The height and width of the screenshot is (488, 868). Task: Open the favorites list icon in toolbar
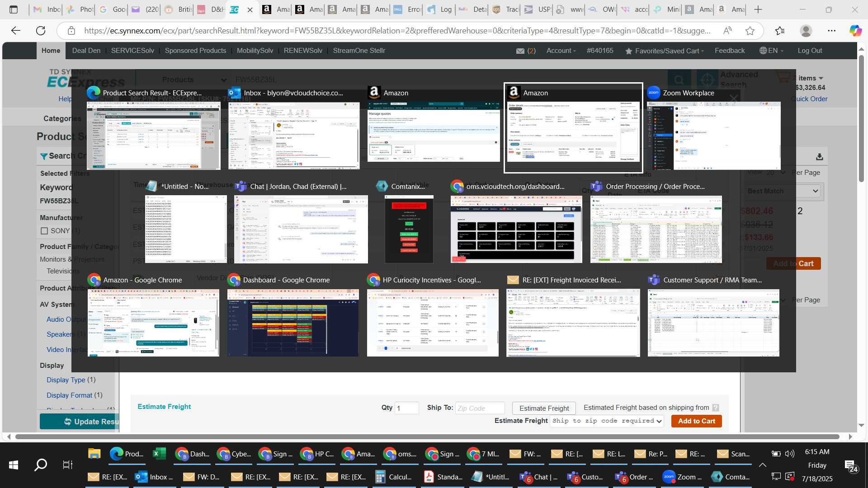pyautogui.click(x=780, y=31)
